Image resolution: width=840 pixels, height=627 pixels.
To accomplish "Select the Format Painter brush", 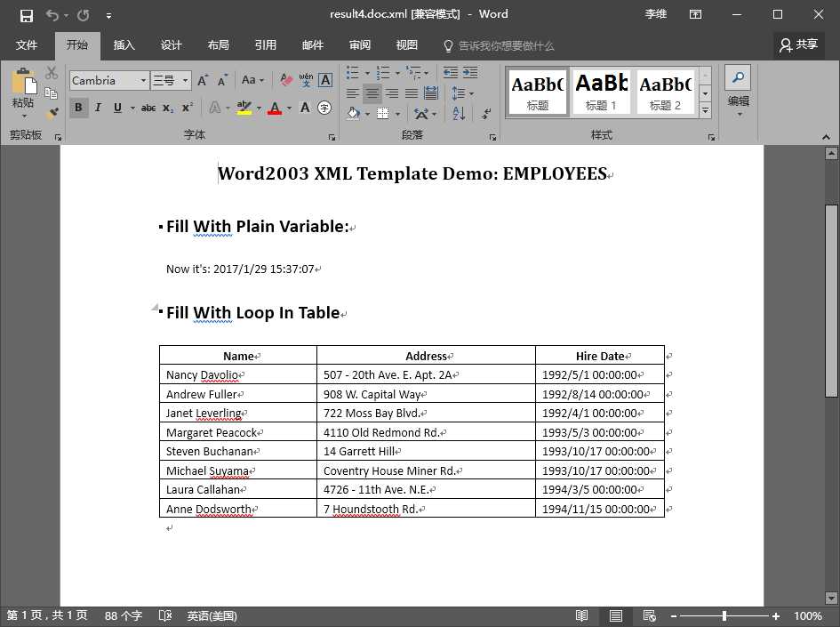I will (x=52, y=113).
